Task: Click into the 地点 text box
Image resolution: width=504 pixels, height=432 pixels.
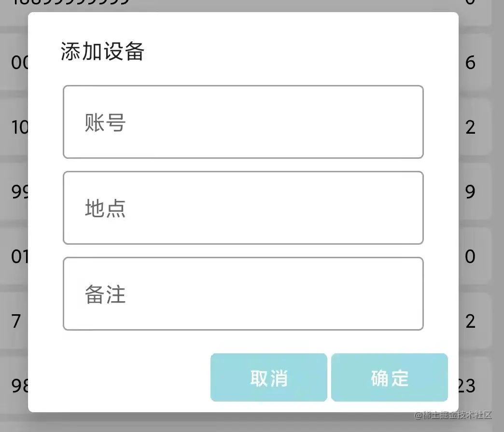Action: pyautogui.click(x=243, y=208)
